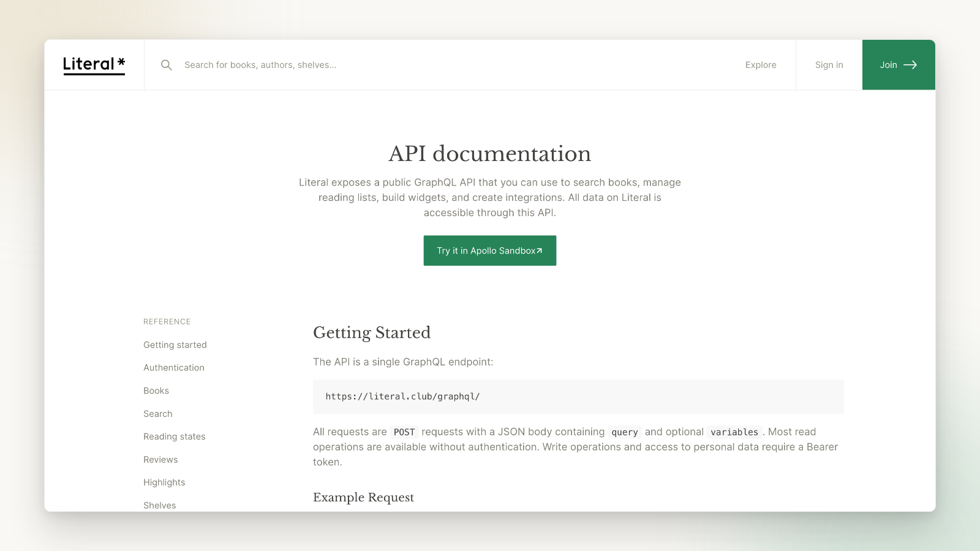Navigate to Search reference section
The width and height of the screenshot is (980, 551).
click(x=158, y=414)
